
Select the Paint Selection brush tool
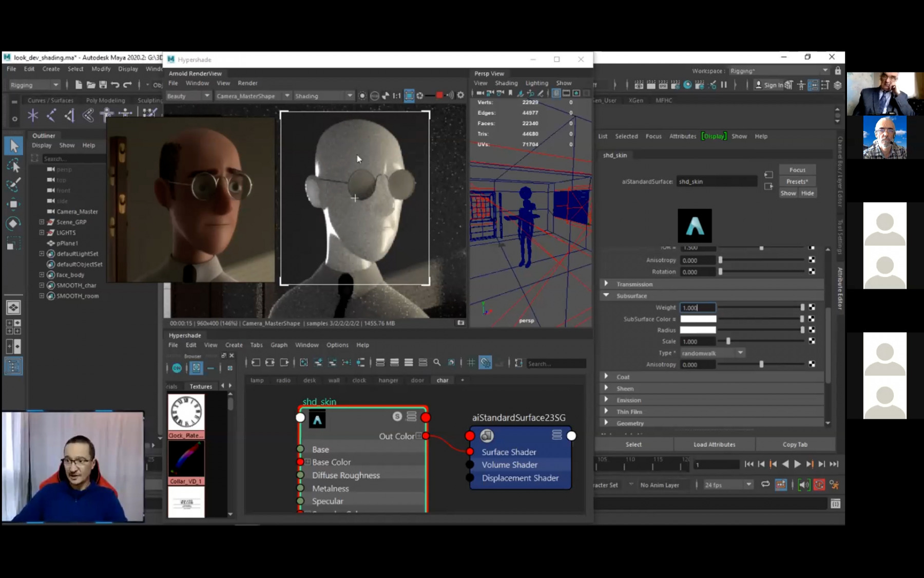click(13, 184)
